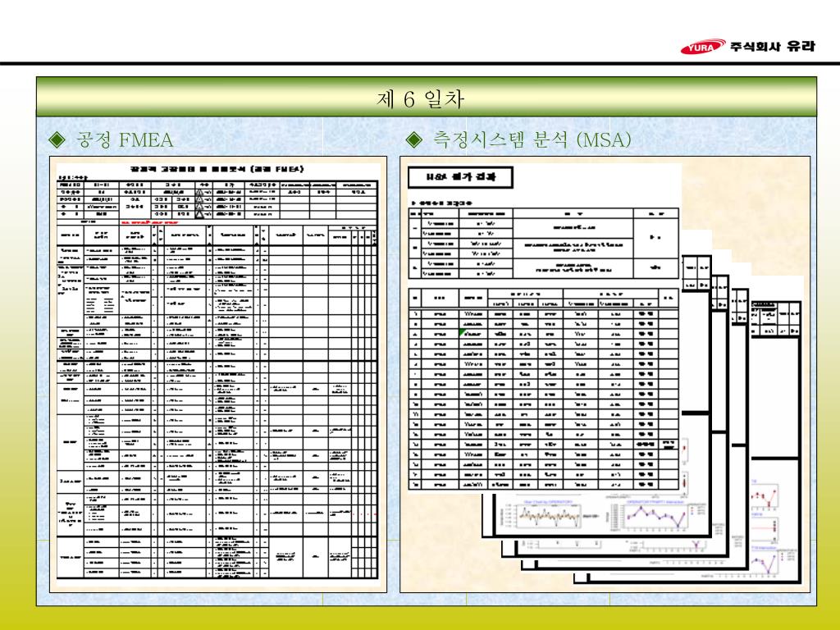Click the diamond bullet before 측정시스템 분석
The height and width of the screenshot is (630, 840).
pyautogui.click(x=413, y=139)
